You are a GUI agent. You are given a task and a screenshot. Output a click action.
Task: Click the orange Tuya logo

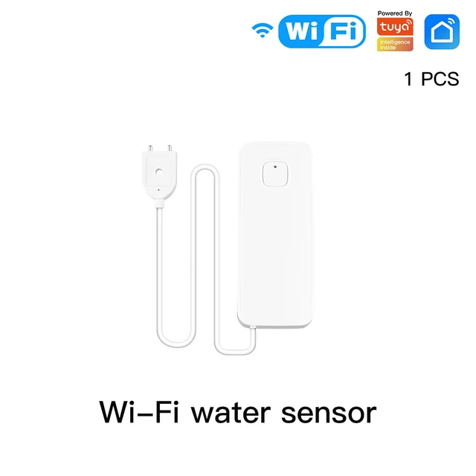point(395,27)
